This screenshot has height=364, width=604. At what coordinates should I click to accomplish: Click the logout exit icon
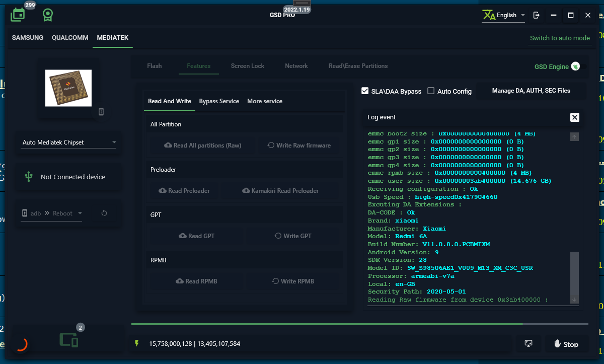(537, 15)
